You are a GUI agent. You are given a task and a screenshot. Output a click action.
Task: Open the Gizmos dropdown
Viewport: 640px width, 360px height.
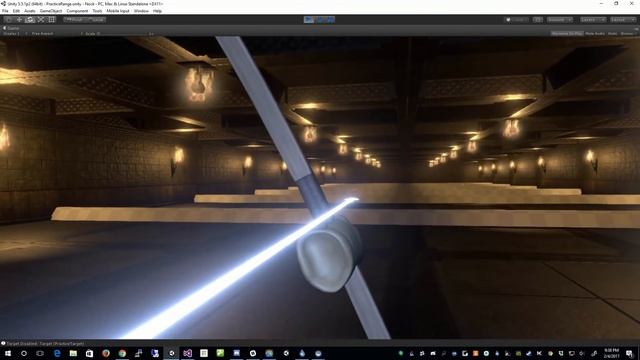coord(628,33)
